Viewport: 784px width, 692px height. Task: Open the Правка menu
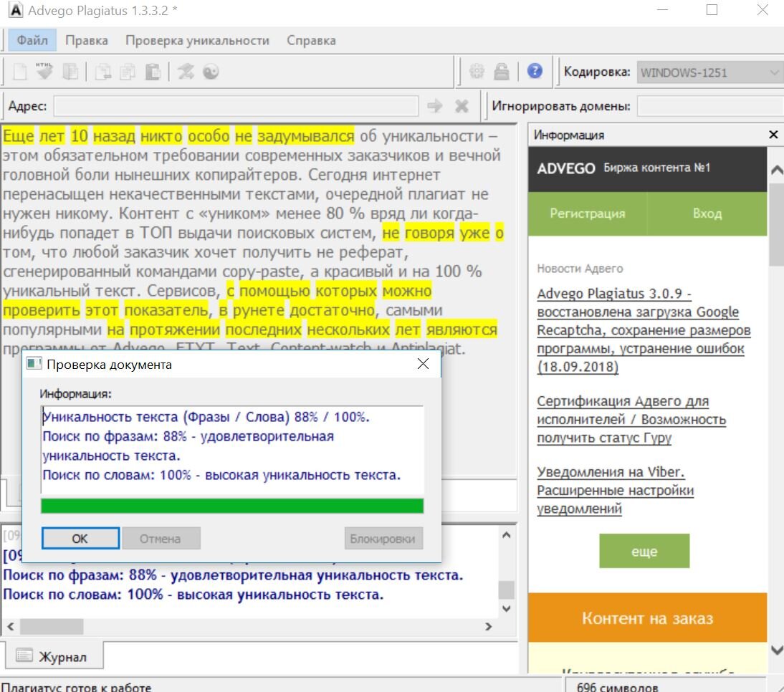tap(87, 40)
